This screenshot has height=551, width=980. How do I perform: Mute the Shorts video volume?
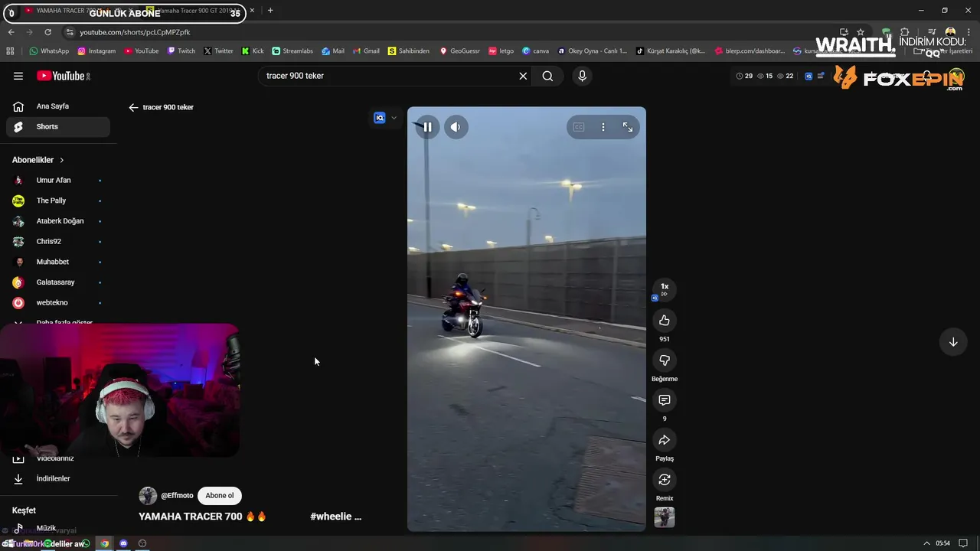pos(456,127)
